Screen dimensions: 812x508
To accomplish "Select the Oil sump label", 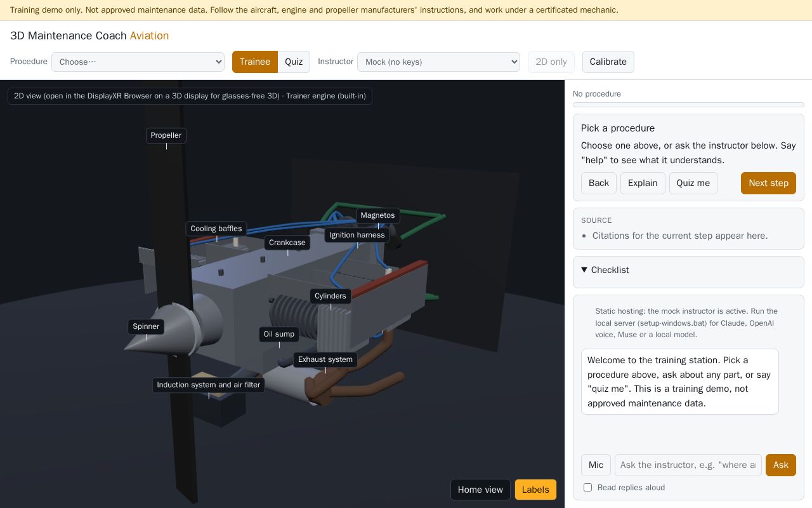I will (x=279, y=334).
